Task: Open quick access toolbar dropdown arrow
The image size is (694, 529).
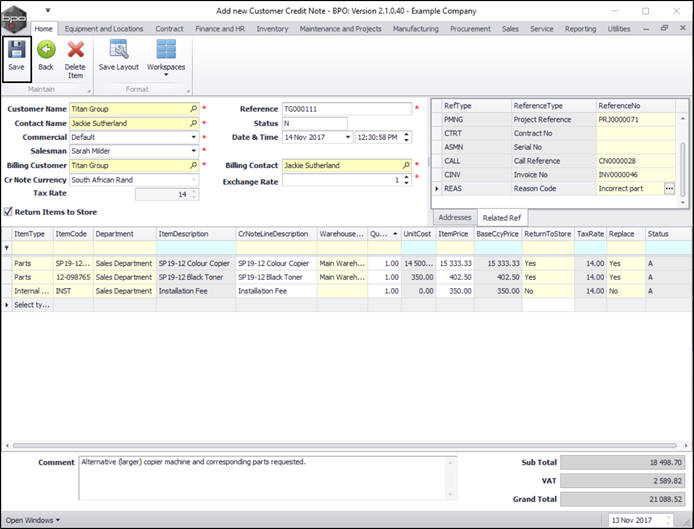Action: coord(48,10)
